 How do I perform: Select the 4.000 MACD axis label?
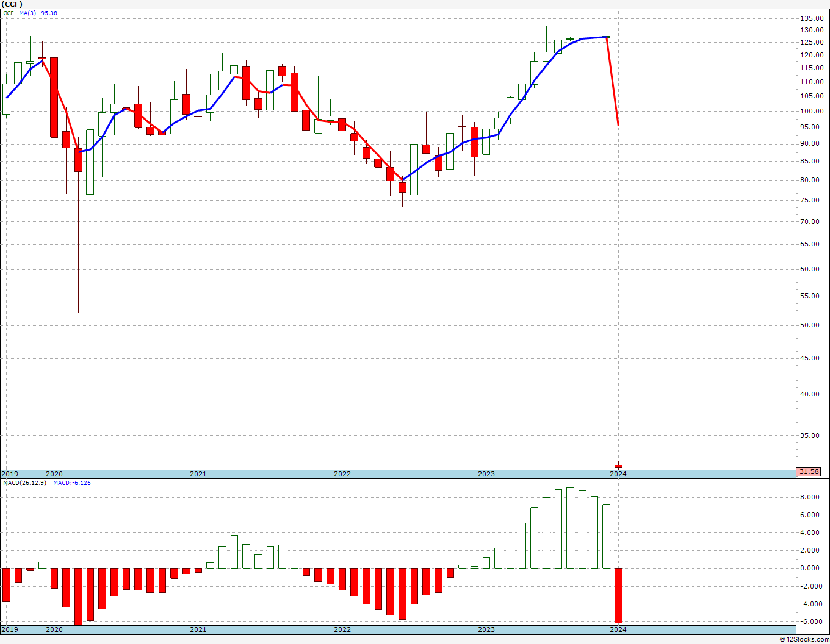810,532
